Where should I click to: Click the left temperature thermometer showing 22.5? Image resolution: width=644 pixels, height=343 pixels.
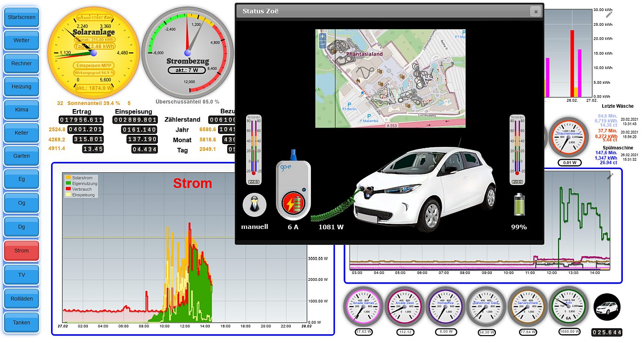coord(253,149)
